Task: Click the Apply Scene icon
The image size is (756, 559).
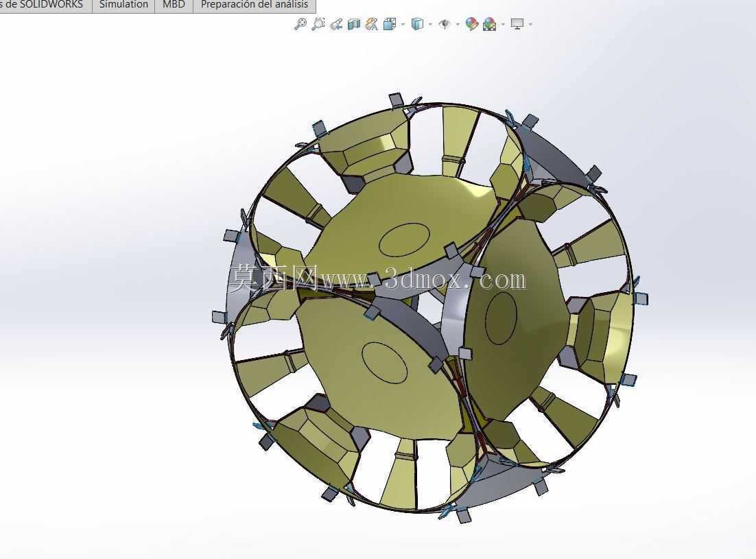Action: [489, 24]
